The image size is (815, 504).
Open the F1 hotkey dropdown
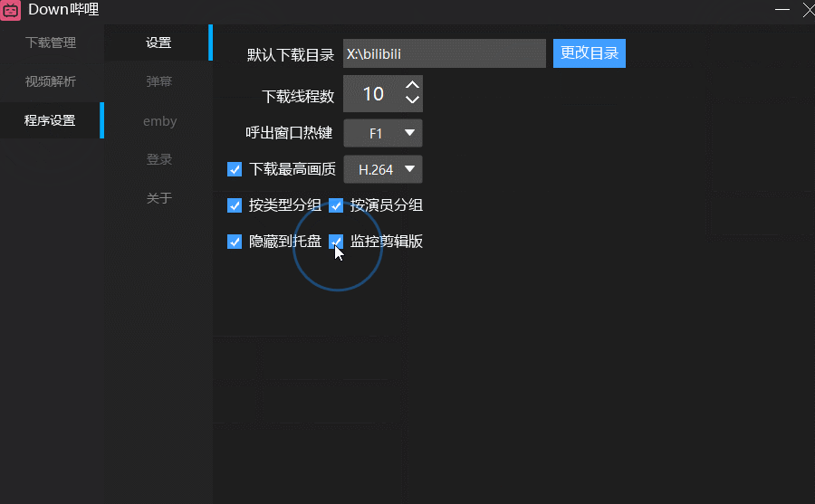pyautogui.click(x=383, y=133)
